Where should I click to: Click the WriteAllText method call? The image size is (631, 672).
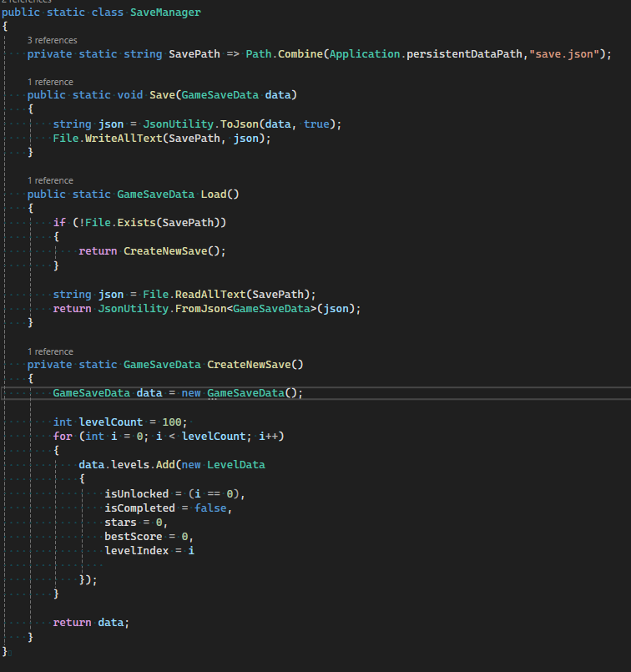(124, 139)
